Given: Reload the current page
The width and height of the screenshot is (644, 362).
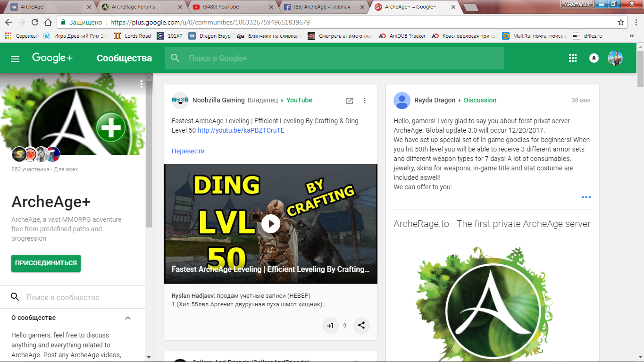Looking at the screenshot, I should [34, 22].
